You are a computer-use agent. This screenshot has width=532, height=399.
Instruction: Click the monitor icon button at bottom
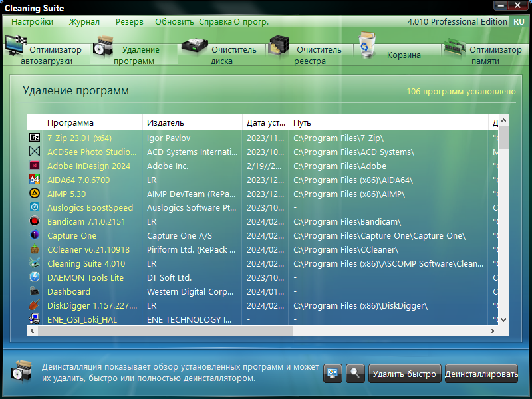[332, 374]
